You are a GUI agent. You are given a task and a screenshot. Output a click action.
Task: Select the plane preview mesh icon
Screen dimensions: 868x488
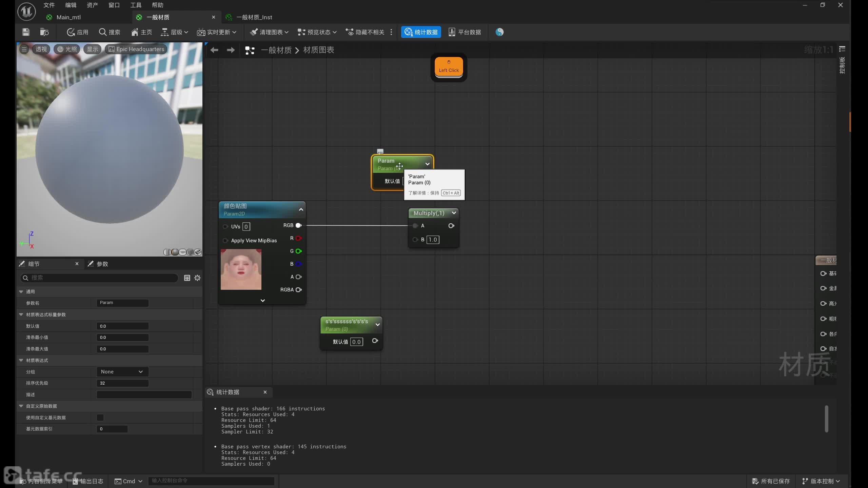(x=182, y=252)
